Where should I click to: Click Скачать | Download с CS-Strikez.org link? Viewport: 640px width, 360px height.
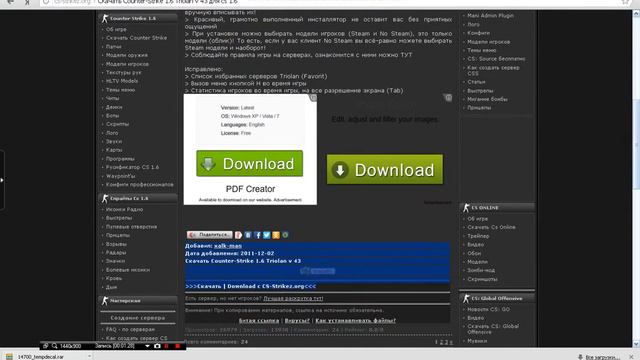[x=250, y=286]
